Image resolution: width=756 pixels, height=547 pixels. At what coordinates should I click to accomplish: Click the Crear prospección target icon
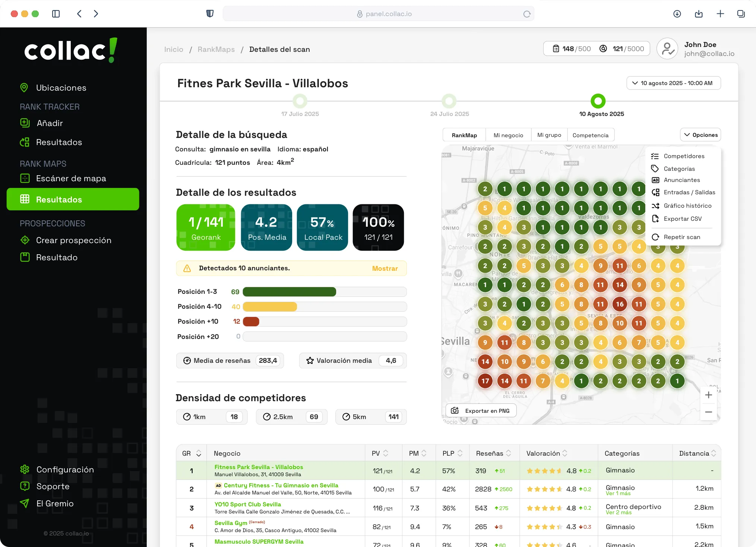(25, 240)
